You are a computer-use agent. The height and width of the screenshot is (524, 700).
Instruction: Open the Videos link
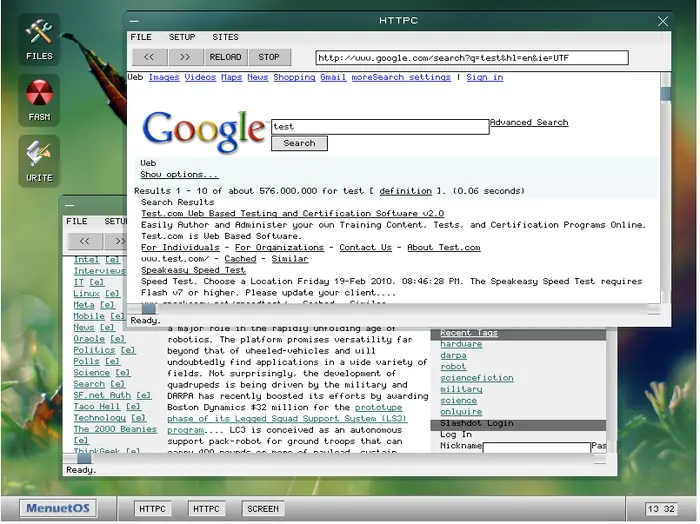point(200,77)
